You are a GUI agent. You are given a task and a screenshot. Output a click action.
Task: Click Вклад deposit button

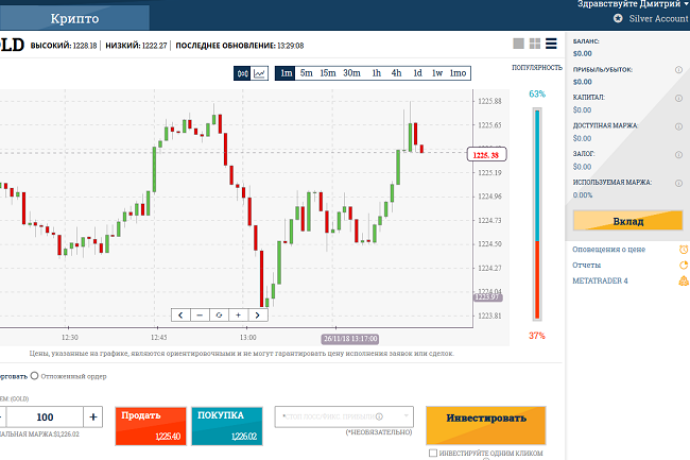pos(628,221)
